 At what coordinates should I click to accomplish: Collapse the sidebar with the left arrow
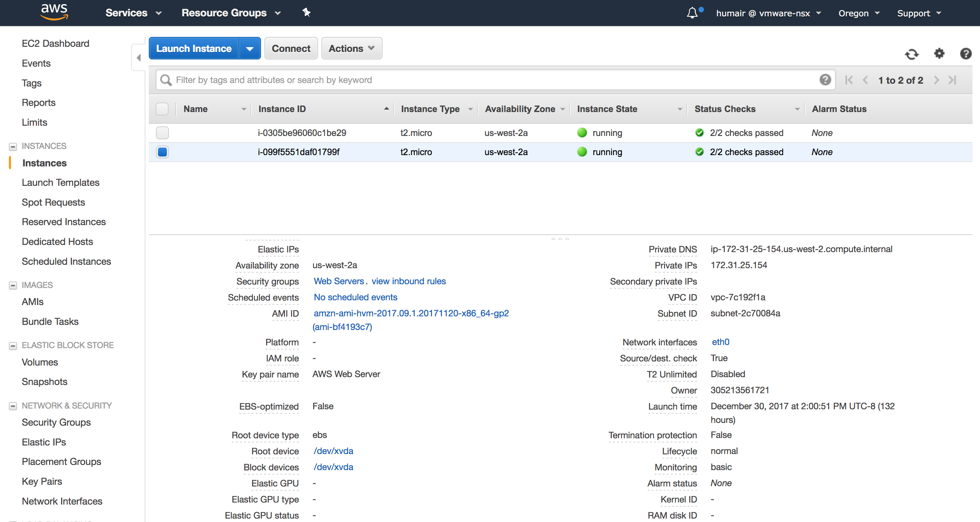coord(139,57)
